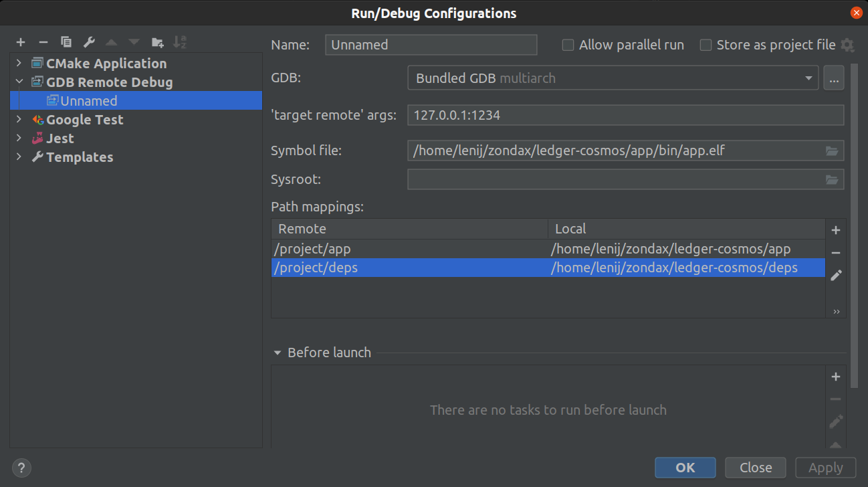Add a Before launch task
This screenshot has width=868, height=487.
(836, 377)
